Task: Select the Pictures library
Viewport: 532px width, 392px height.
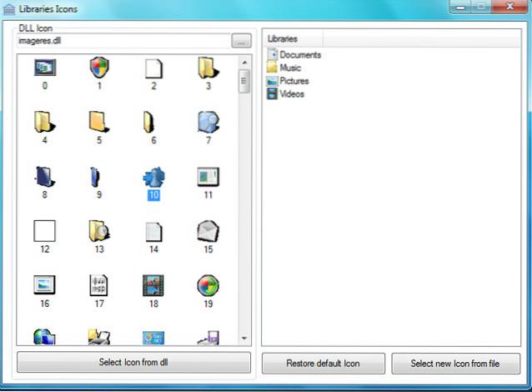Action: pyautogui.click(x=288, y=81)
